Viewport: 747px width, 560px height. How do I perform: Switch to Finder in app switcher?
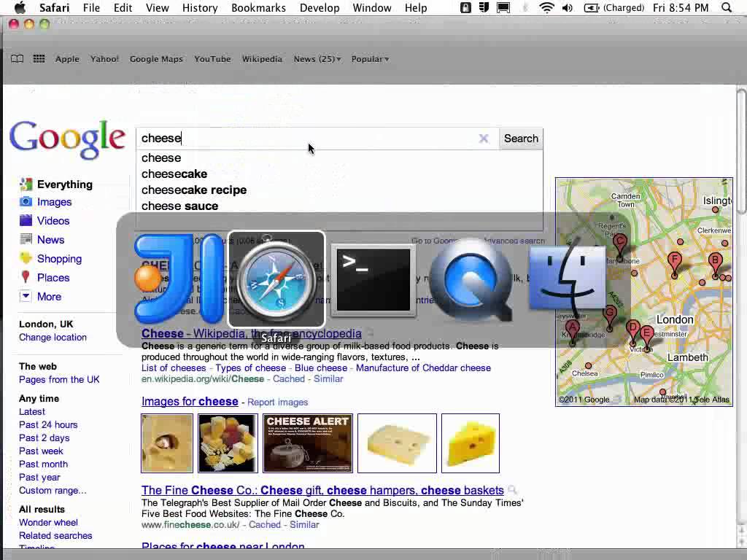[x=568, y=278]
